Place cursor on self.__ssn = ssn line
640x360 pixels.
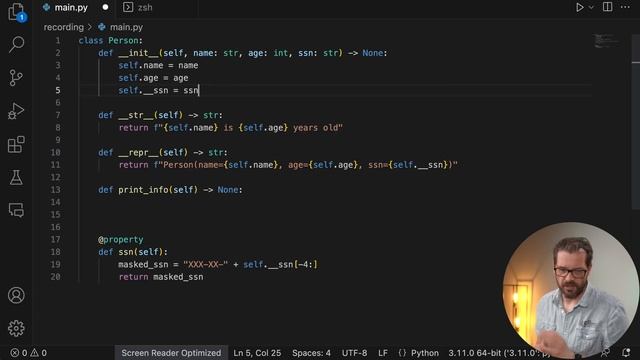coord(158,90)
